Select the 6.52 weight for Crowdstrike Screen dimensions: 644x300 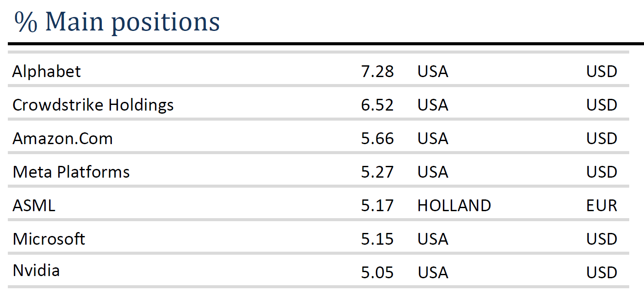377,105
